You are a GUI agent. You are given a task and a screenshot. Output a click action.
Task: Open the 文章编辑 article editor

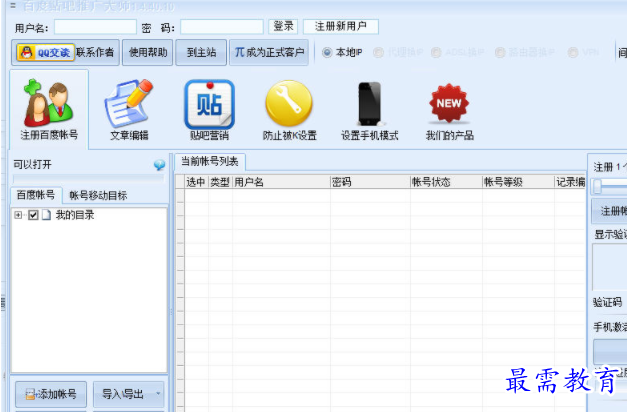(129, 109)
